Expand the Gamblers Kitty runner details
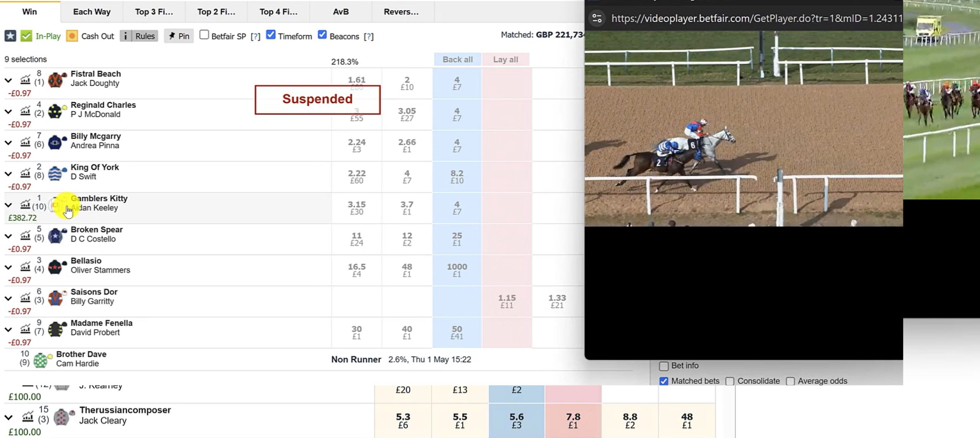Screen dimensions: 980x438 (x=8, y=205)
